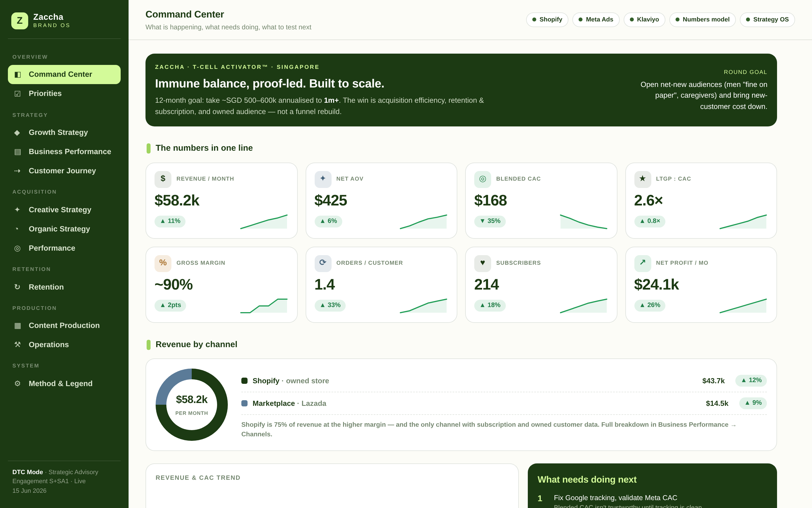Click the cycle icon on Orders / Customer card
The image size is (812, 508).
click(323, 263)
